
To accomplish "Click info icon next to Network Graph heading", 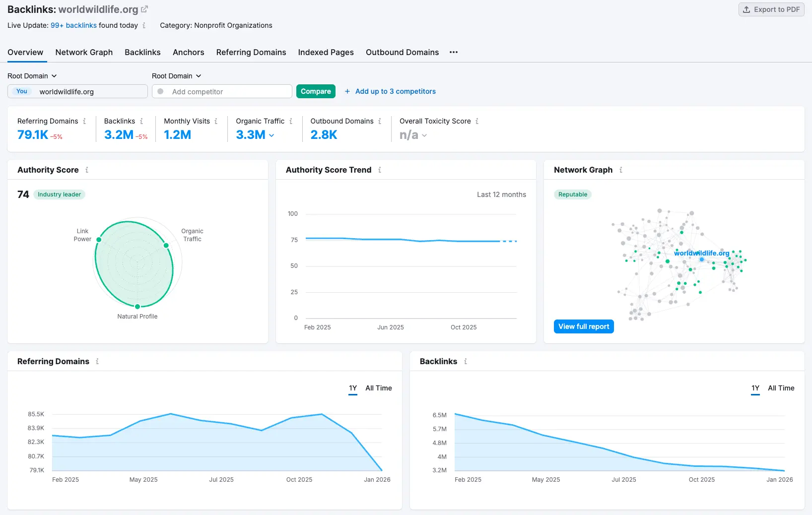I will tap(621, 170).
